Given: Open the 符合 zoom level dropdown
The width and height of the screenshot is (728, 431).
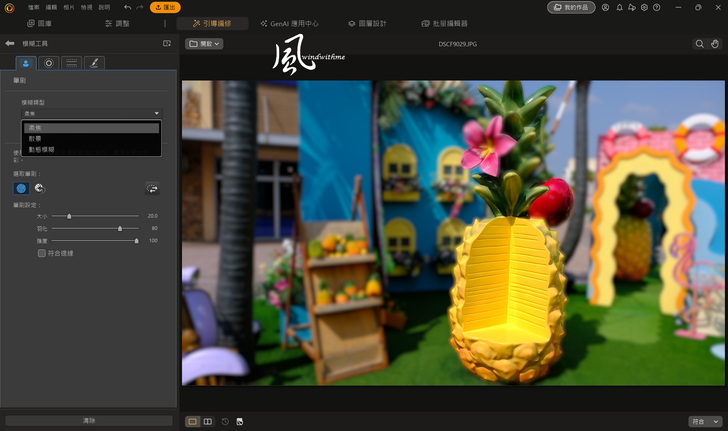Looking at the screenshot, I should 704,421.
